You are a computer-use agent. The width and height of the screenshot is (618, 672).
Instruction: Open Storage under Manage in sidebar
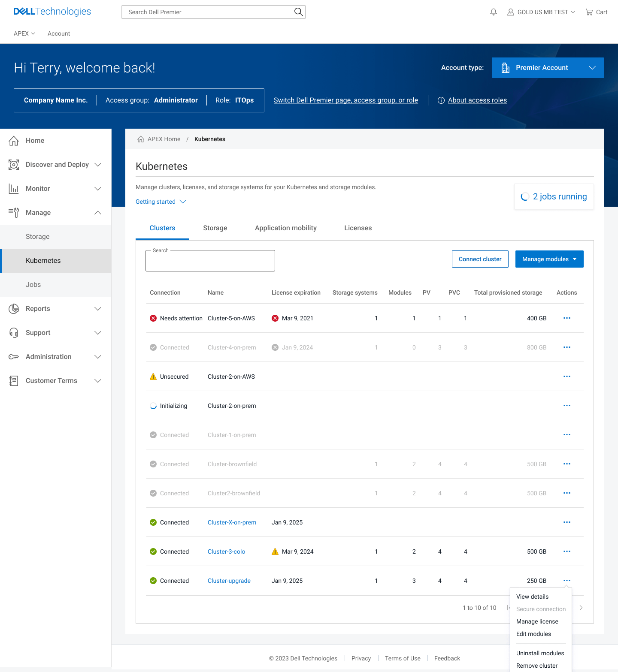(x=56, y=237)
